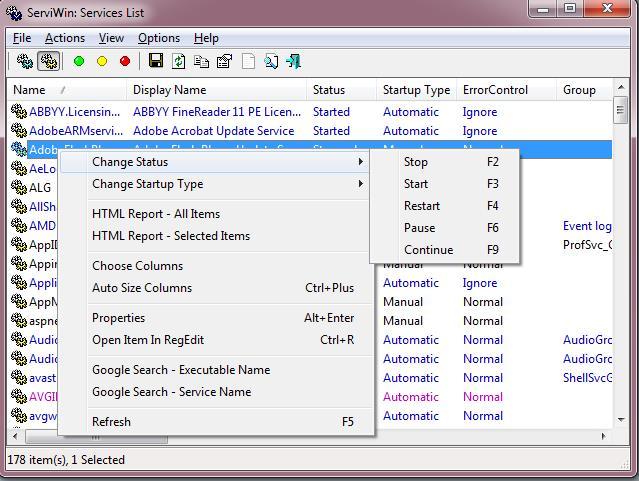Select HTML Report - Selected Items
Screen dimensions: 639x481
[215, 236]
